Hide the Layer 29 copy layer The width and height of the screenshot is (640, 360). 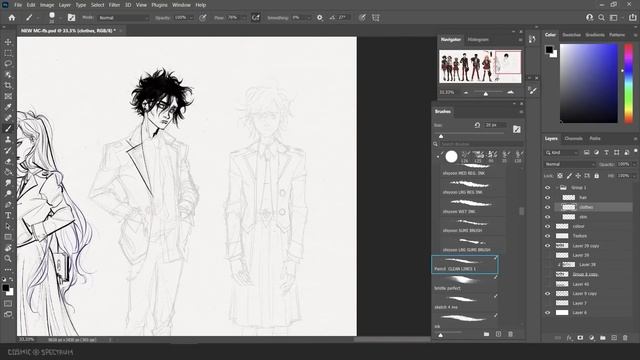click(548, 246)
